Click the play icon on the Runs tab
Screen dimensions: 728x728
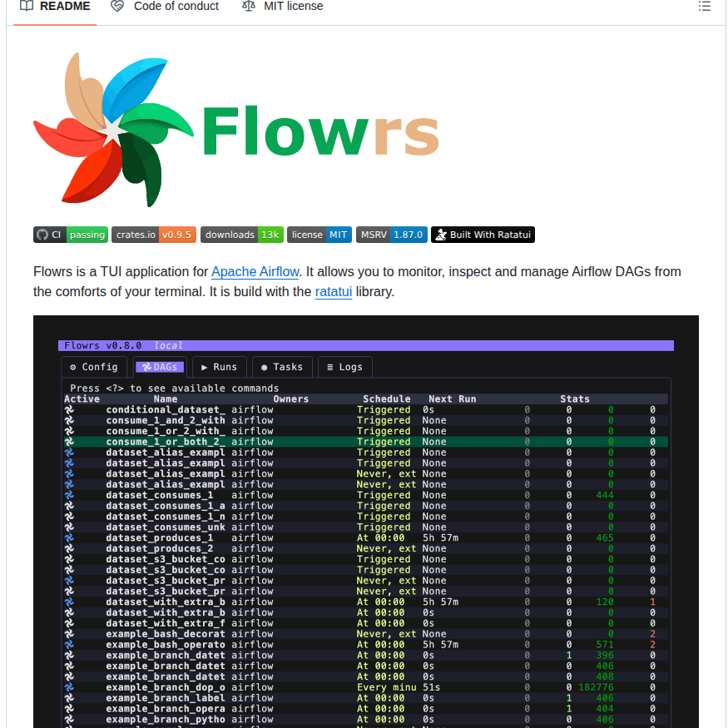[x=203, y=367]
